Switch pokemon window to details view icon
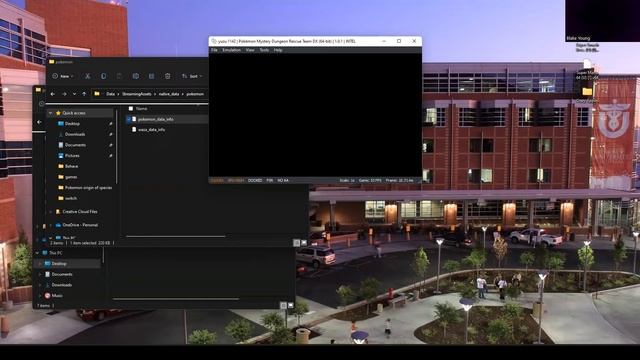This screenshot has height=360, width=640. coord(296,243)
